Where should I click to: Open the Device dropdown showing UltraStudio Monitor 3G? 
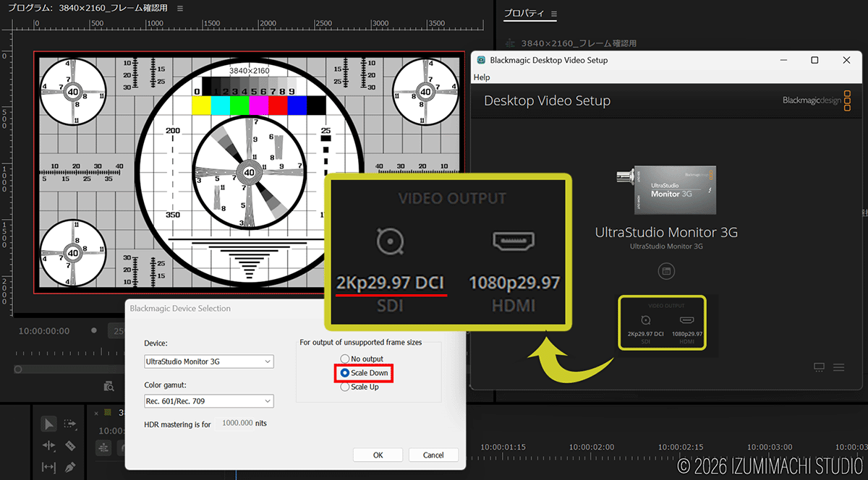click(209, 361)
